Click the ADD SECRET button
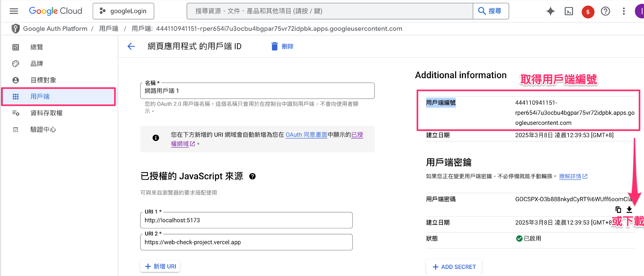Viewport: 644px width, 276px height. (454, 267)
